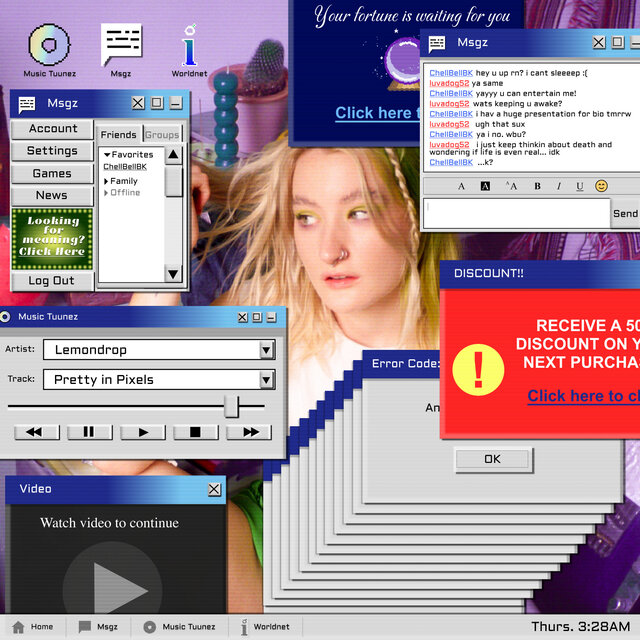Screen dimensions: 640x640
Task: Maximize the Music Tuunez window
Action: [257, 317]
